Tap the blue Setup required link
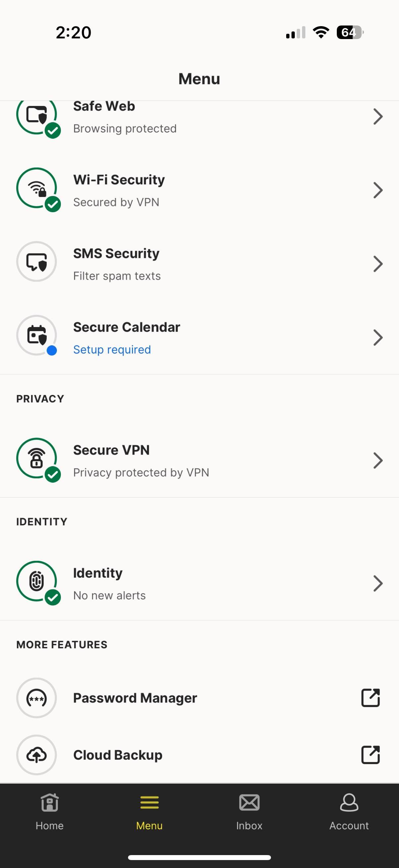Screen dimensions: 399x868 (112, 350)
